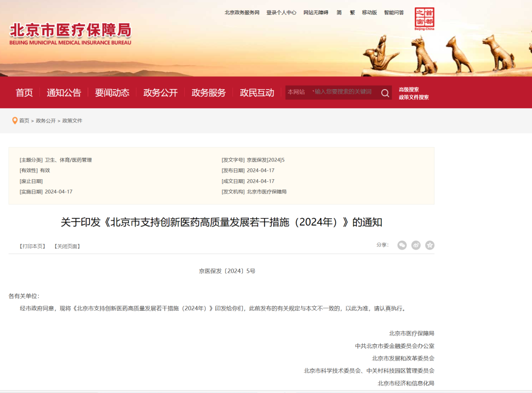Image resolution: width=532 pixels, height=393 pixels.
Task: Click the 北京市医疗保障局 site logo
Action: [x=70, y=34]
